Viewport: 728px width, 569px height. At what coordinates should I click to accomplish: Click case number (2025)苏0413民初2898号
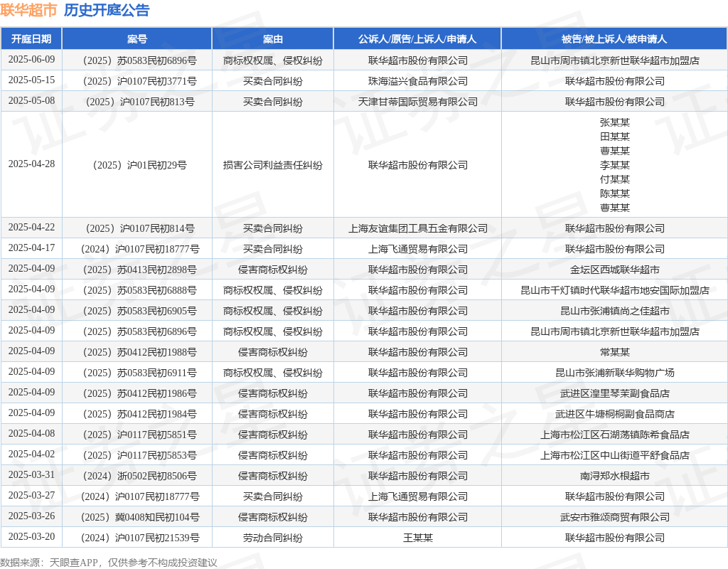[x=140, y=270]
